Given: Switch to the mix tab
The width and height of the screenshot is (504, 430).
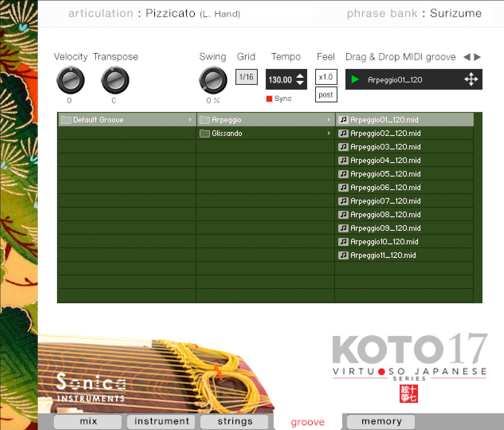Looking at the screenshot, I should click(88, 421).
